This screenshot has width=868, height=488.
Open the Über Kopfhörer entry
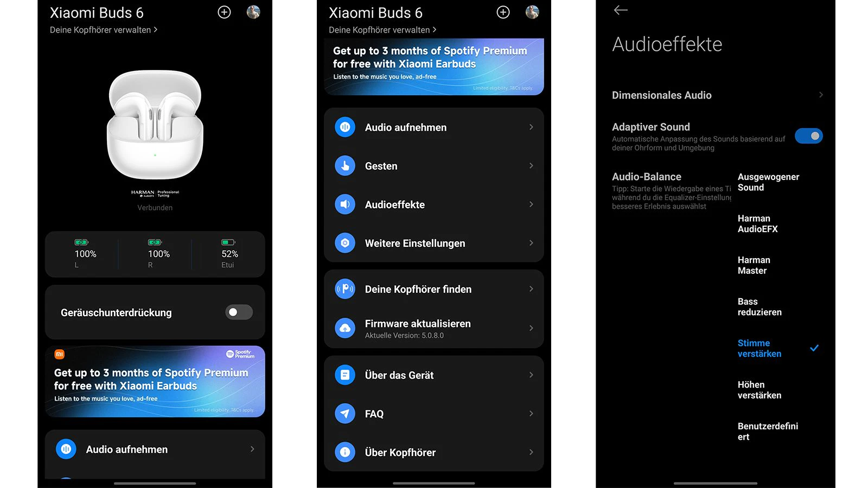(434, 452)
